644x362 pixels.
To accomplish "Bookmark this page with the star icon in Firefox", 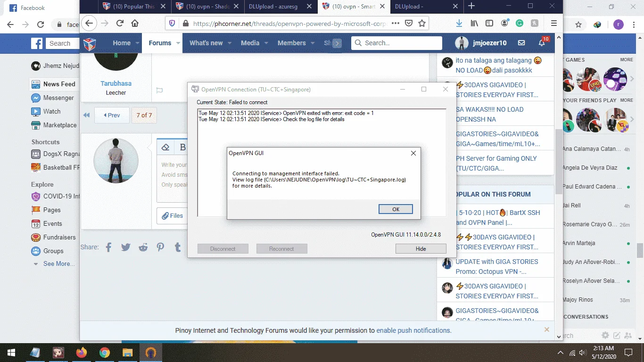I will pos(422,23).
